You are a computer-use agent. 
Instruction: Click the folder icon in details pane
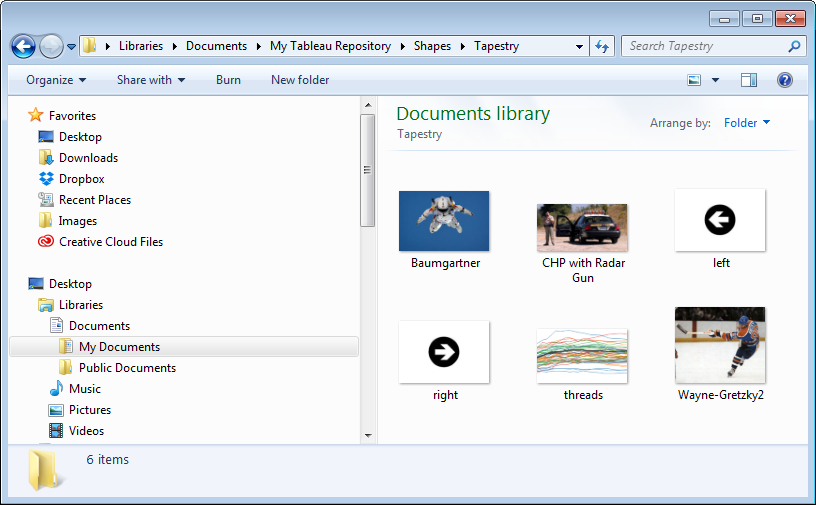click(x=44, y=470)
